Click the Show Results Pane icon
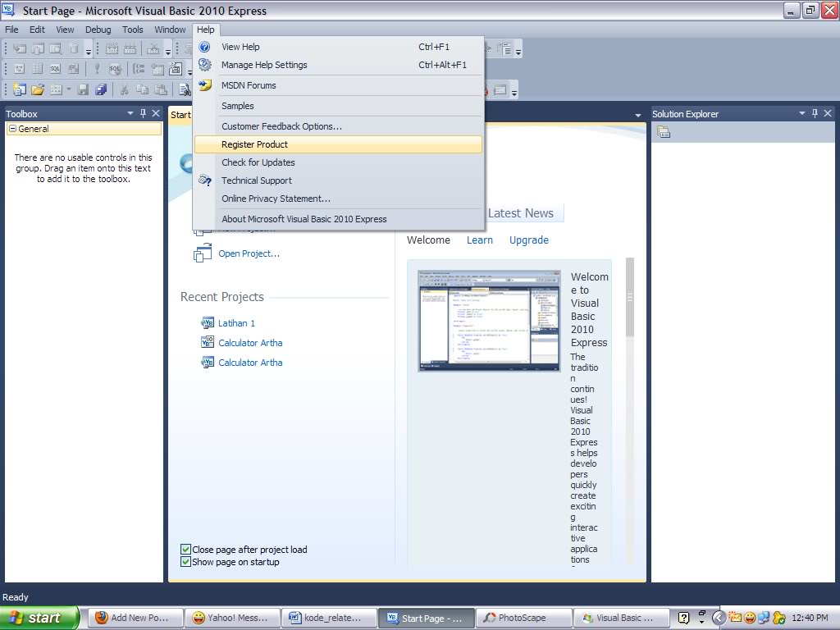 pyautogui.click(x=73, y=69)
